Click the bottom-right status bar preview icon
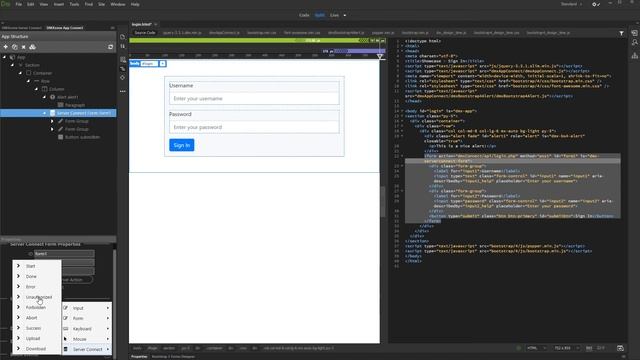Image resolution: width=640 pixels, height=360 pixels. [620, 348]
